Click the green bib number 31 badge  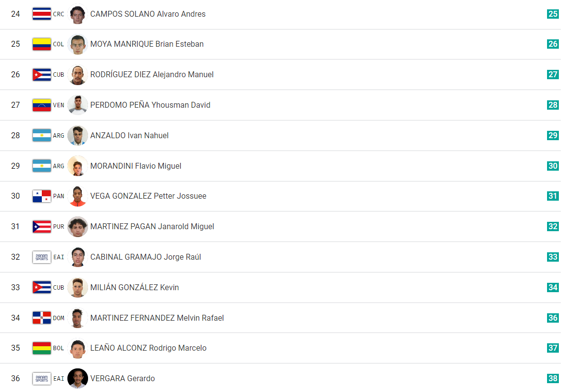[x=552, y=196]
